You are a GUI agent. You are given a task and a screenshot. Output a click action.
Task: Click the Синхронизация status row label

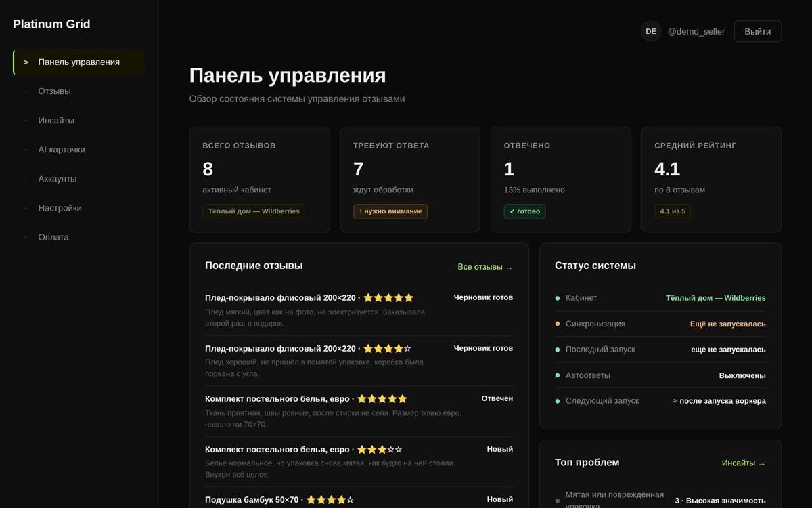pos(595,324)
